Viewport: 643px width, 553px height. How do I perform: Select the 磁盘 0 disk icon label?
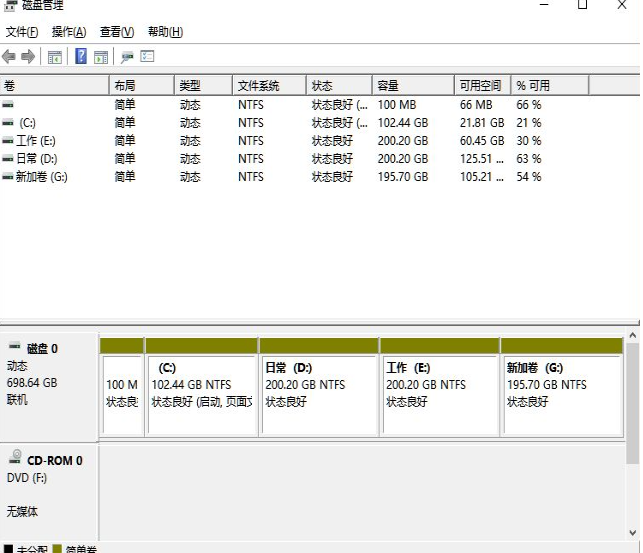click(x=41, y=348)
